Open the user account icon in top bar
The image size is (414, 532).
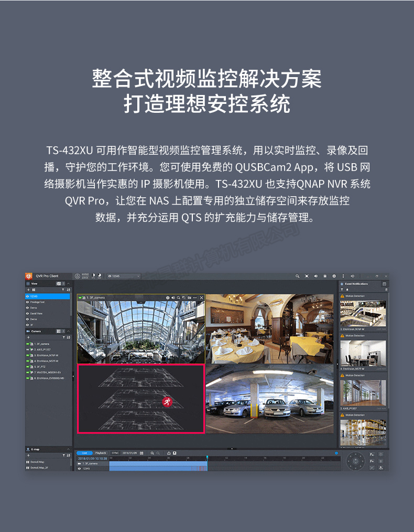(77, 276)
